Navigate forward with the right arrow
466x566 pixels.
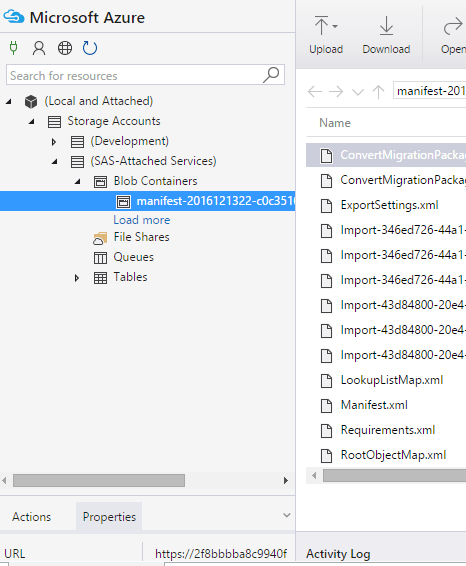336,91
